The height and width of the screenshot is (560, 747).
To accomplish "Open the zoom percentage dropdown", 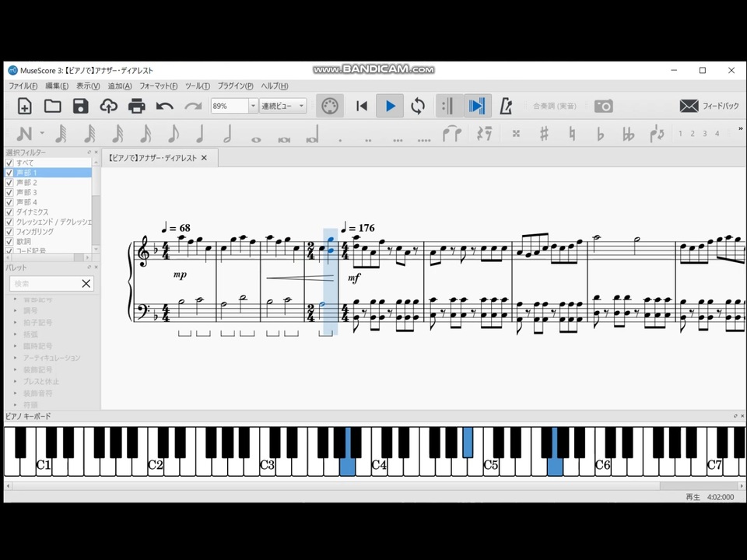I will click(x=253, y=105).
